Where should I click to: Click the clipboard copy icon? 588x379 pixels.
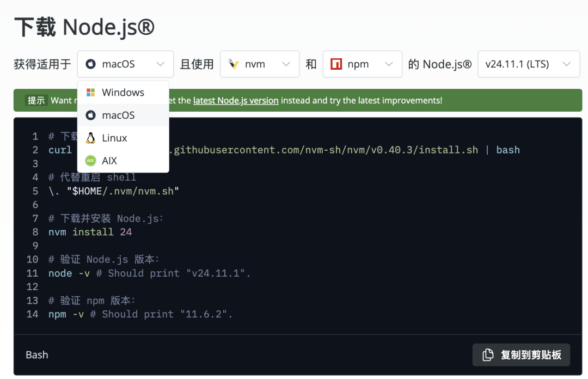488,354
